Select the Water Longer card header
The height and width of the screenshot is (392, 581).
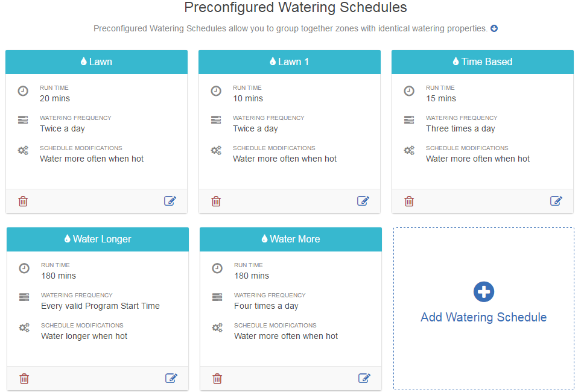(98, 239)
